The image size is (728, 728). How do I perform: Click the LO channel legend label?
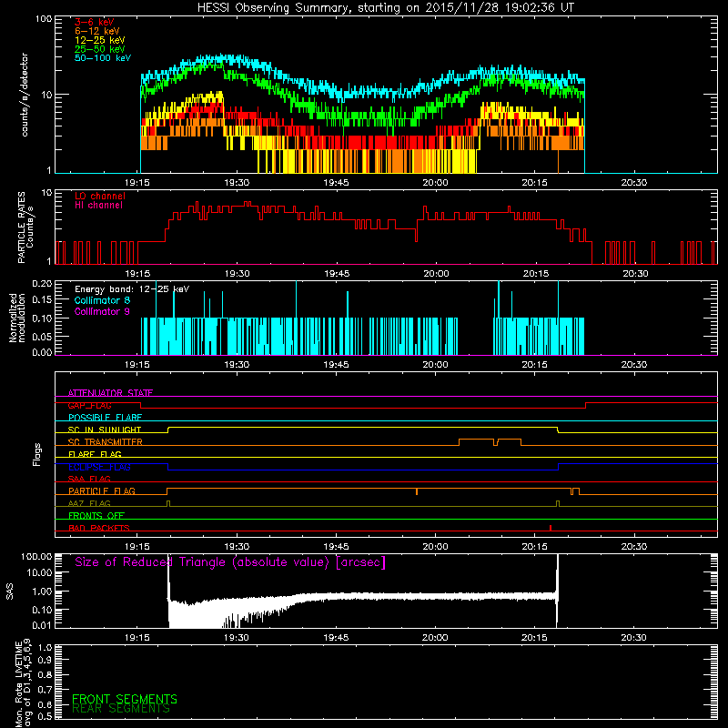click(x=100, y=196)
